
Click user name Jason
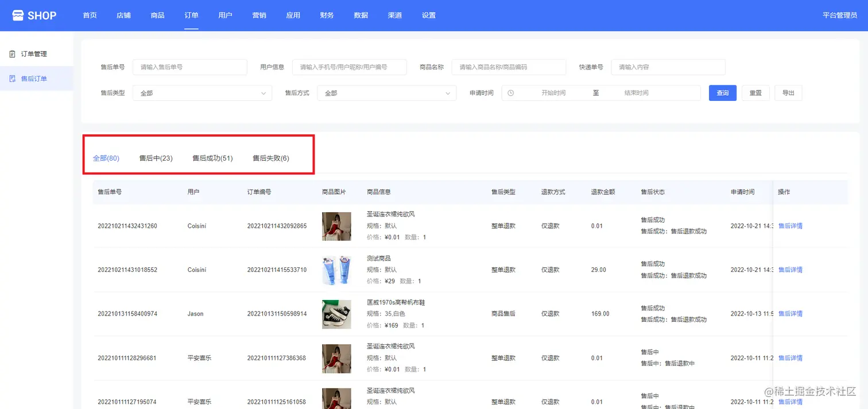(x=196, y=314)
